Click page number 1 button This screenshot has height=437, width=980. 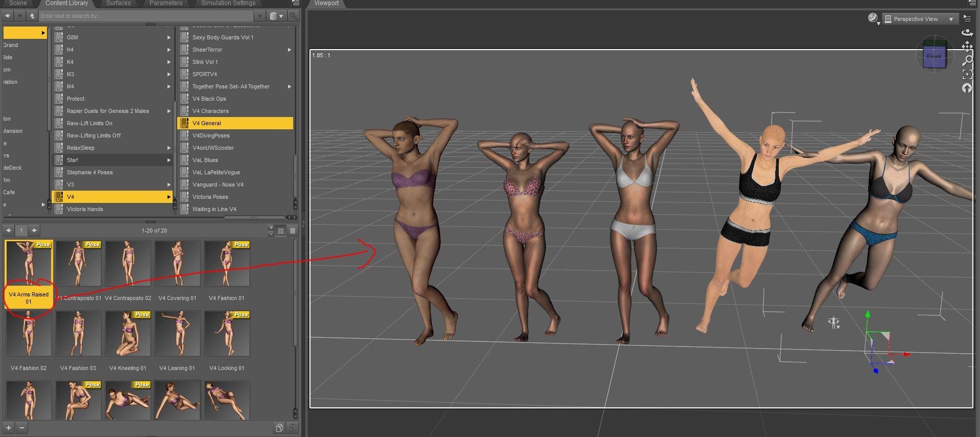[x=21, y=231]
